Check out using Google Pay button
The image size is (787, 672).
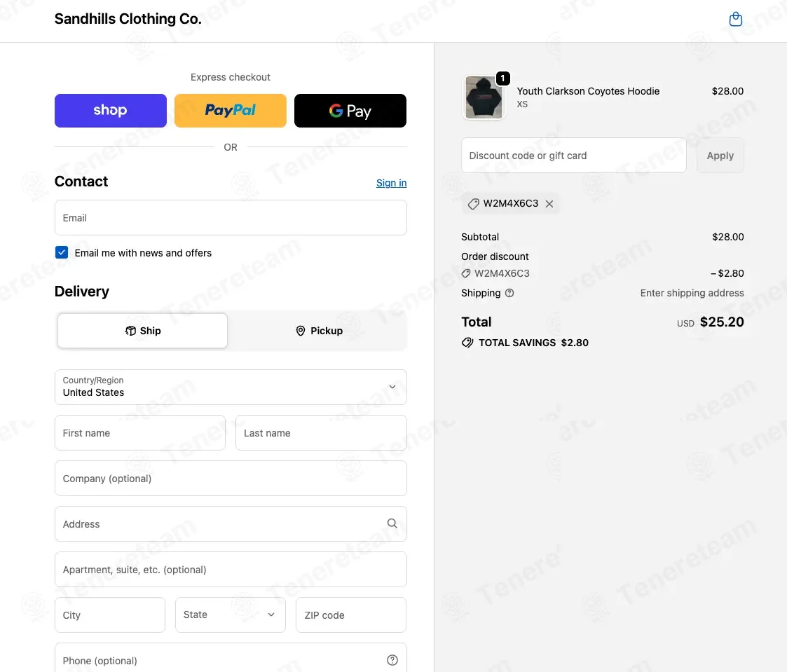[350, 111]
